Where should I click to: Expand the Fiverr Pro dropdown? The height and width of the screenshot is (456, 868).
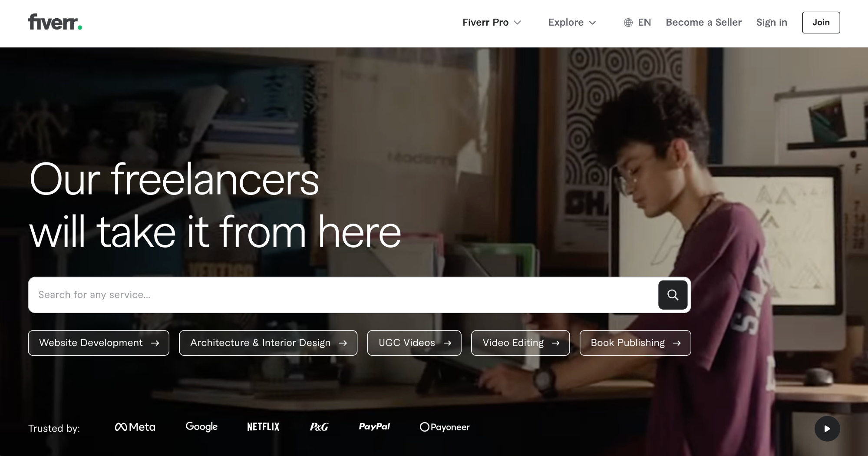(x=492, y=23)
